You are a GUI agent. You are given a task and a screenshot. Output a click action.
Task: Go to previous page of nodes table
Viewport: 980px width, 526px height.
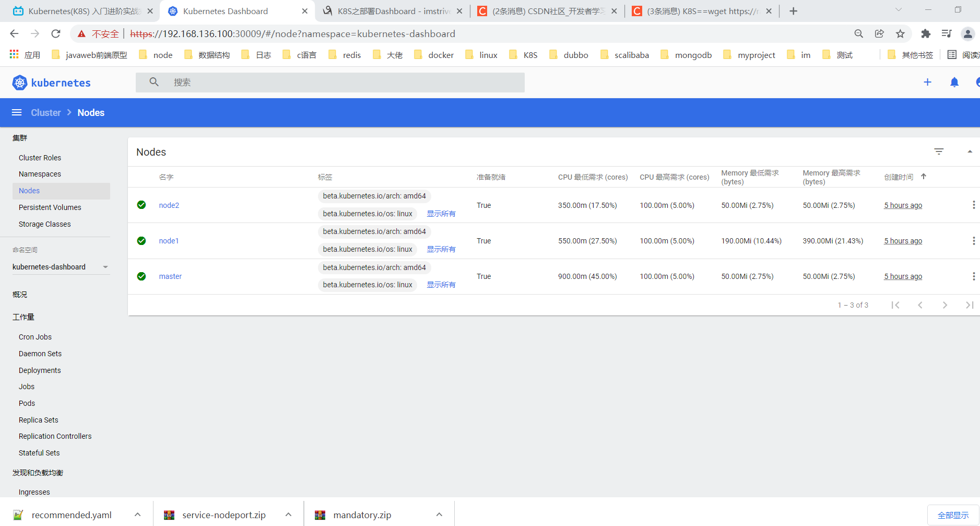click(x=920, y=305)
